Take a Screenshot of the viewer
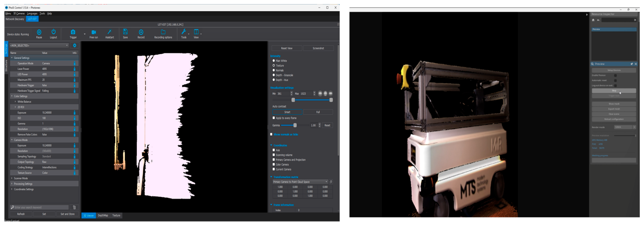644x227 pixels. click(x=318, y=48)
